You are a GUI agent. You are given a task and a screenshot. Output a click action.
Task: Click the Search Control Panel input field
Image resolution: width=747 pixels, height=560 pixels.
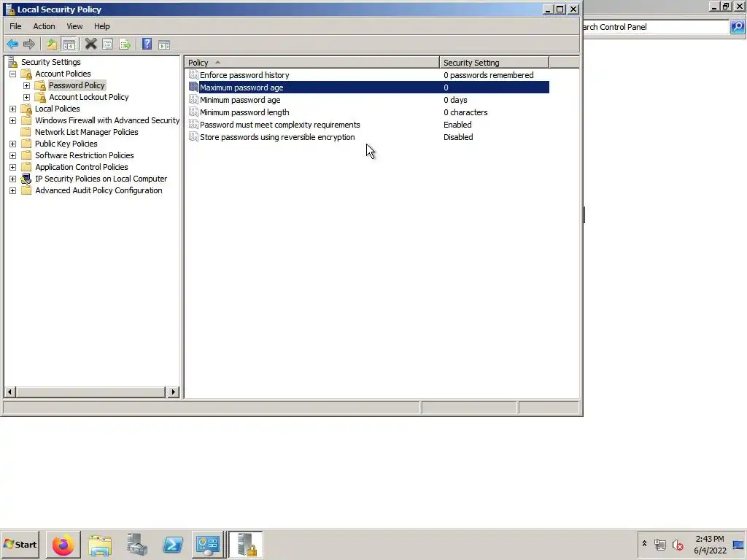click(656, 27)
